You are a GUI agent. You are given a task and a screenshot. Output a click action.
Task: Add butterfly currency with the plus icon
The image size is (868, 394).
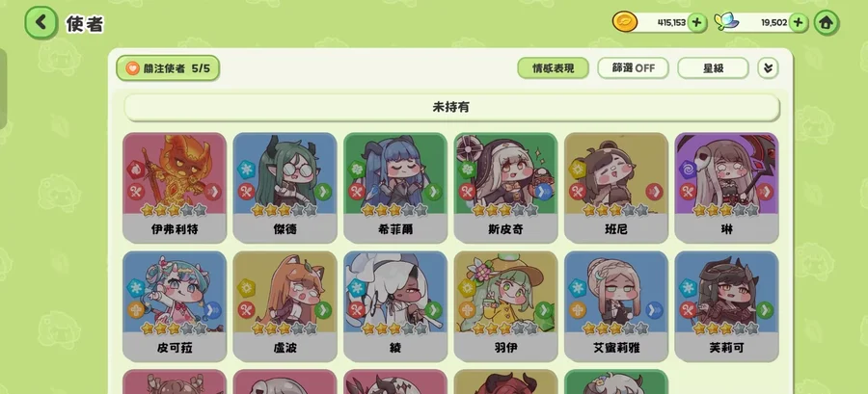click(x=798, y=23)
